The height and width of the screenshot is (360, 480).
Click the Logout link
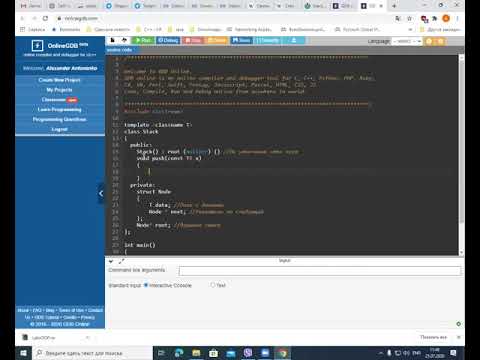tap(59, 129)
